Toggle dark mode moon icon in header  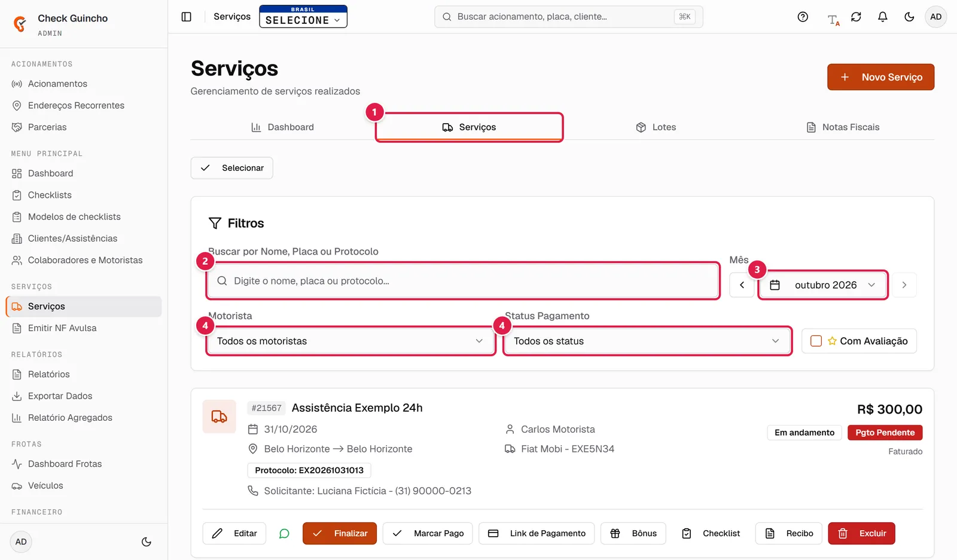pyautogui.click(x=909, y=17)
